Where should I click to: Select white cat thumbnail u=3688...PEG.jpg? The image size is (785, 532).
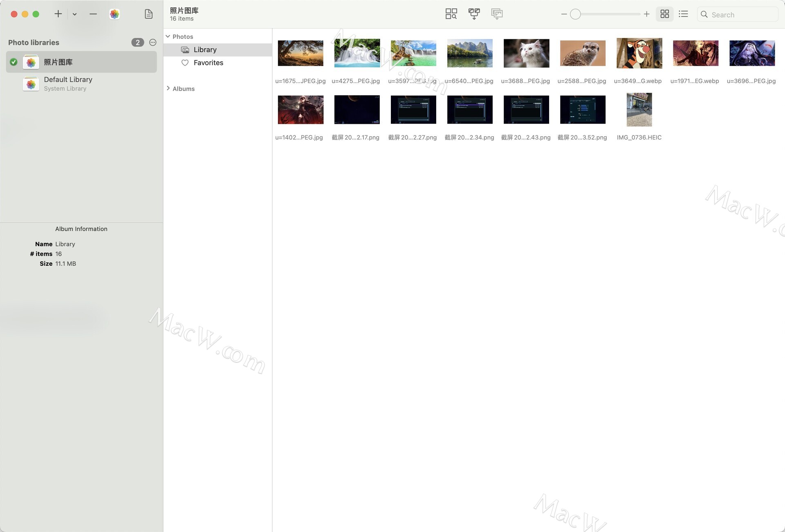[x=526, y=53]
